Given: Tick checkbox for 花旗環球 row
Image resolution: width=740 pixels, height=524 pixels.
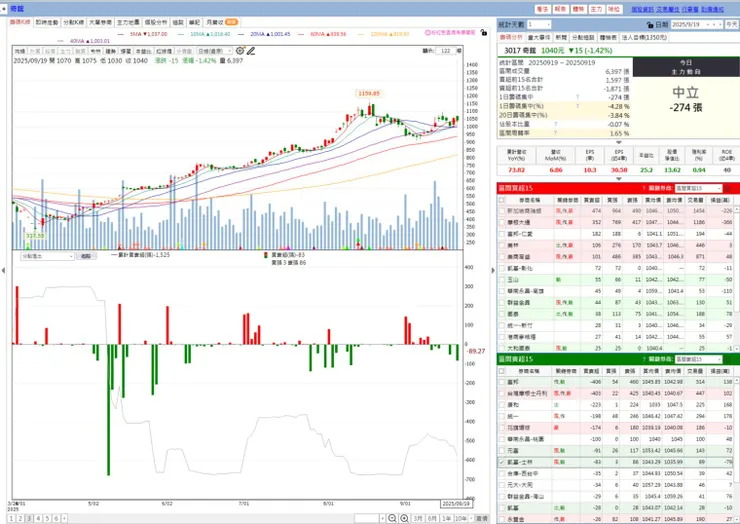Looking at the screenshot, I should coord(502,428).
